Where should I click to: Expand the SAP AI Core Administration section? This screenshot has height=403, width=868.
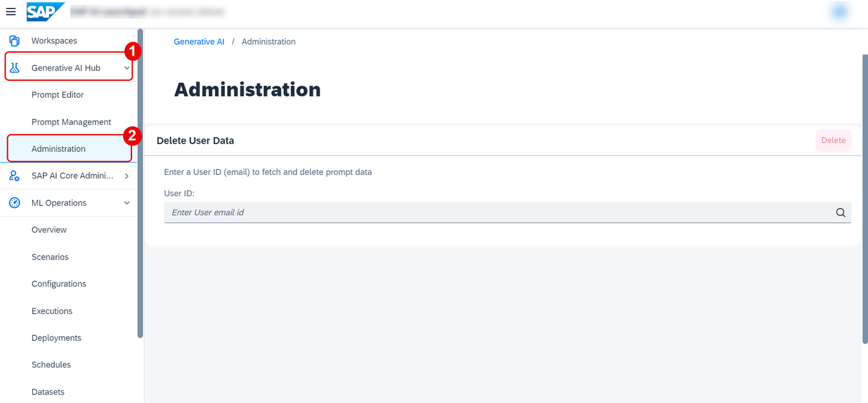[127, 176]
